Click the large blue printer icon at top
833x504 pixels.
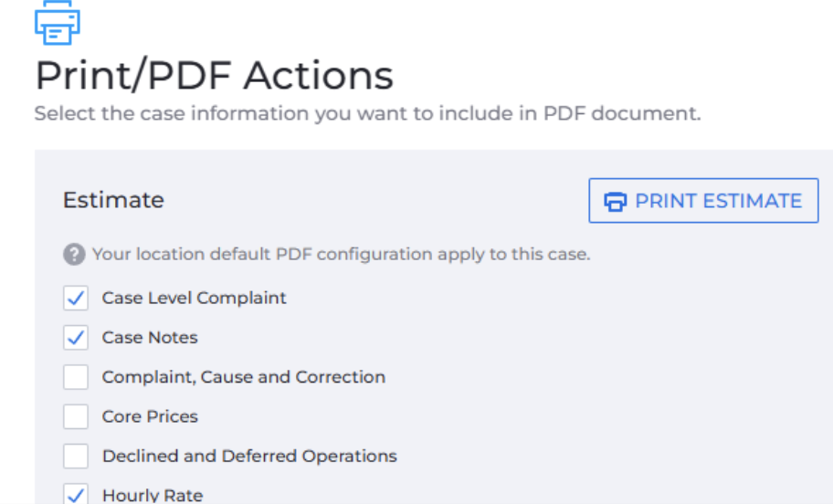58,22
